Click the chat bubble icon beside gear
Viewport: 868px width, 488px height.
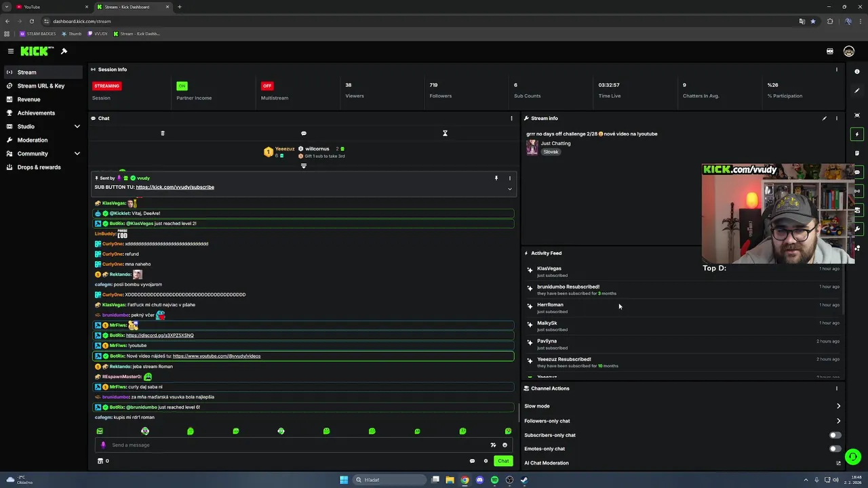point(472,461)
